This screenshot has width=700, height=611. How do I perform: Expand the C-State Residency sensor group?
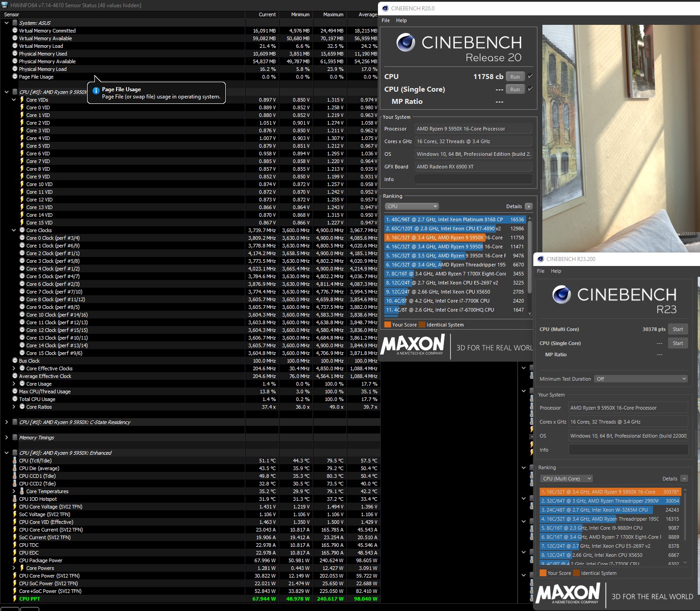point(6,422)
